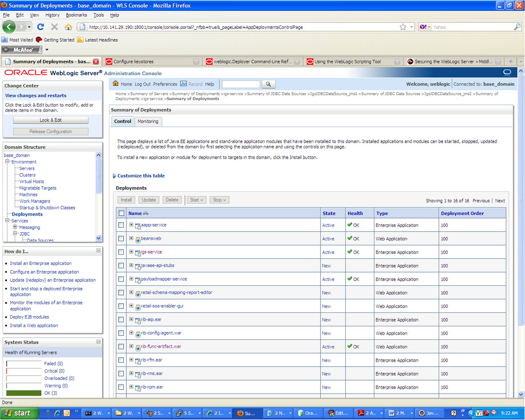
Task: Click the console search text field
Action: (241, 84)
